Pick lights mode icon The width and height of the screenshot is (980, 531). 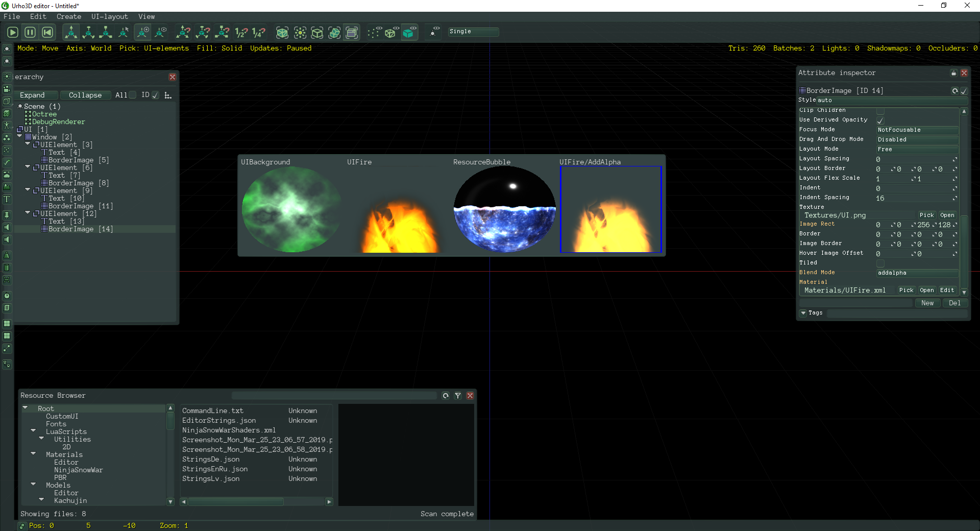300,33
